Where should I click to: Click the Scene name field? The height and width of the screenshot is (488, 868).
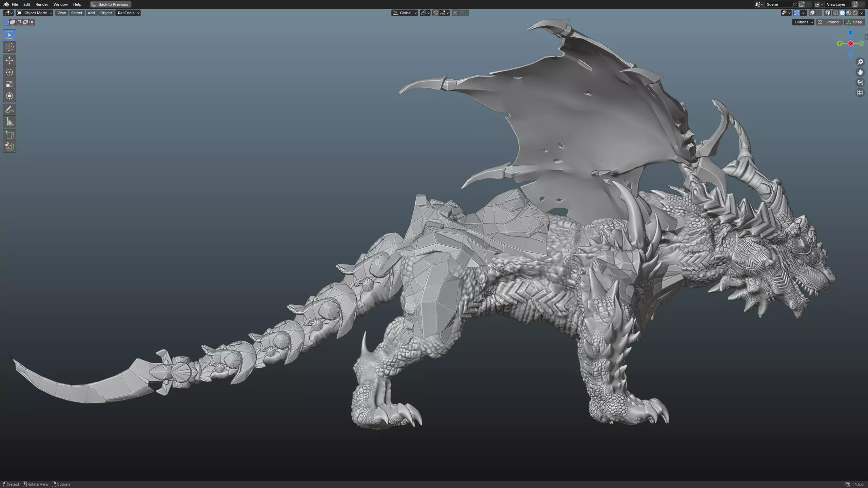778,4
